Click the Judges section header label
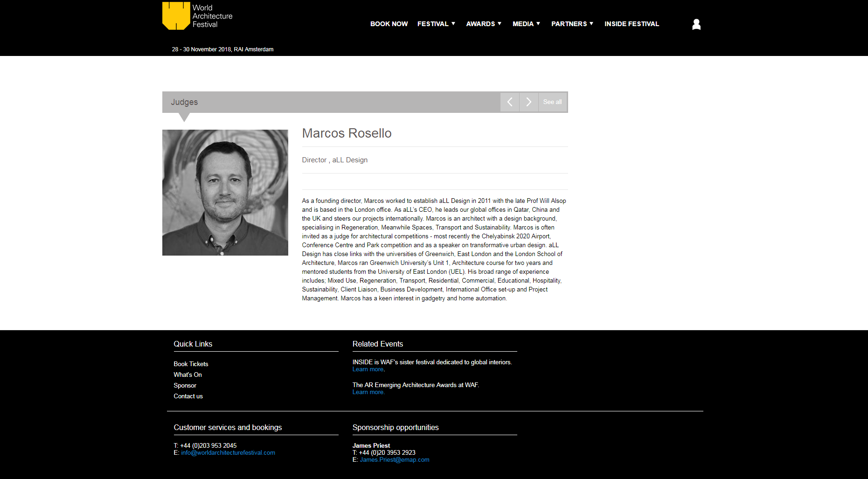Viewport: 868px width, 479px height. (184, 102)
